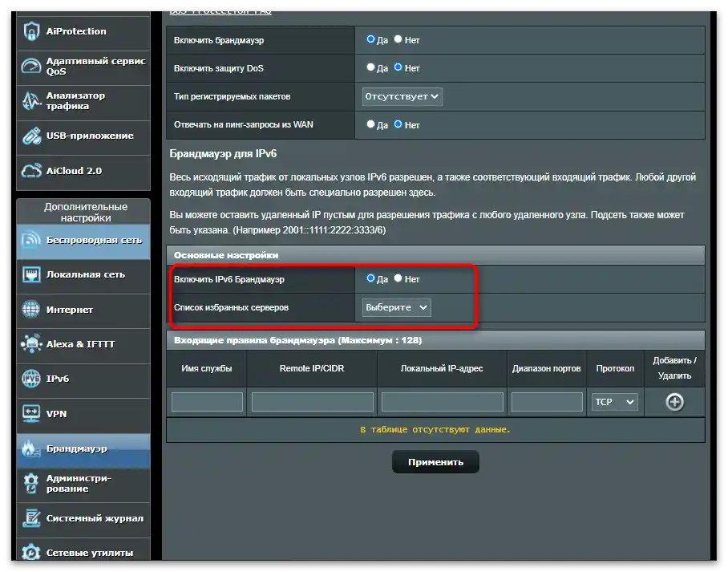This screenshot has height=572, width=728.
Task: Click the Дополнительные настройки sidebar heading
Action: click(x=86, y=213)
